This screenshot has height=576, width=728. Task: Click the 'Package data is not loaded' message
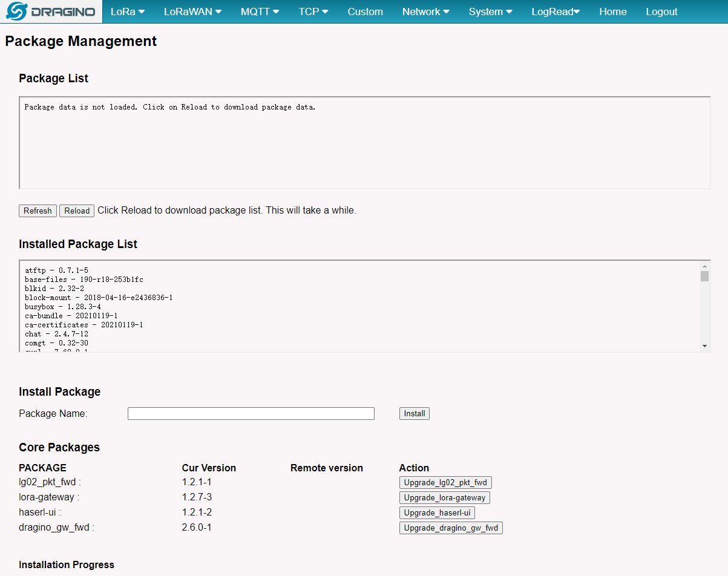(170, 107)
